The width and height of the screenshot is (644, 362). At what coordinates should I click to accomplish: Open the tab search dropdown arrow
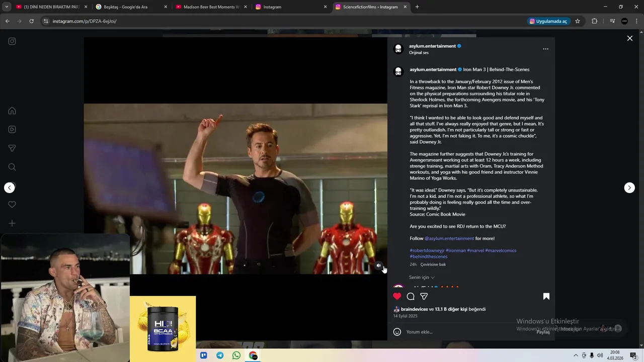coord(7,7)
